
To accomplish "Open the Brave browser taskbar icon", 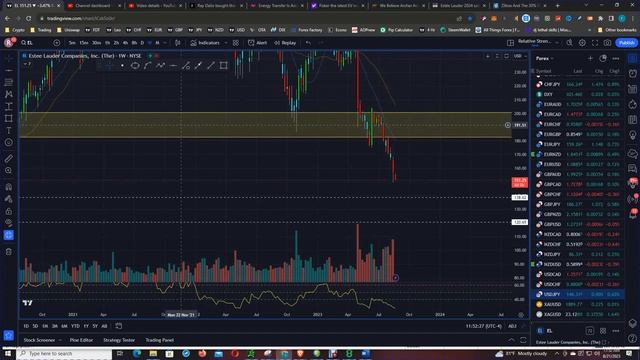I will pos(300,353).
